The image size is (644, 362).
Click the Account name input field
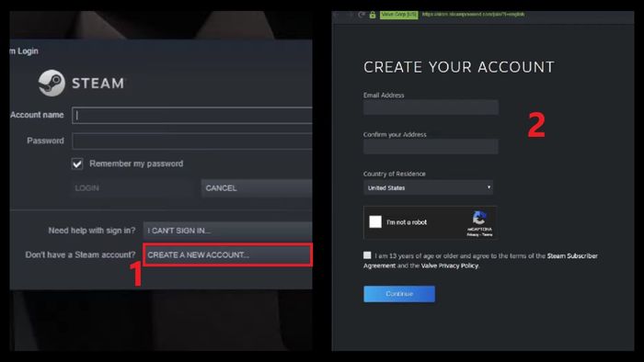pyautogui.click(x=191, y=115)
